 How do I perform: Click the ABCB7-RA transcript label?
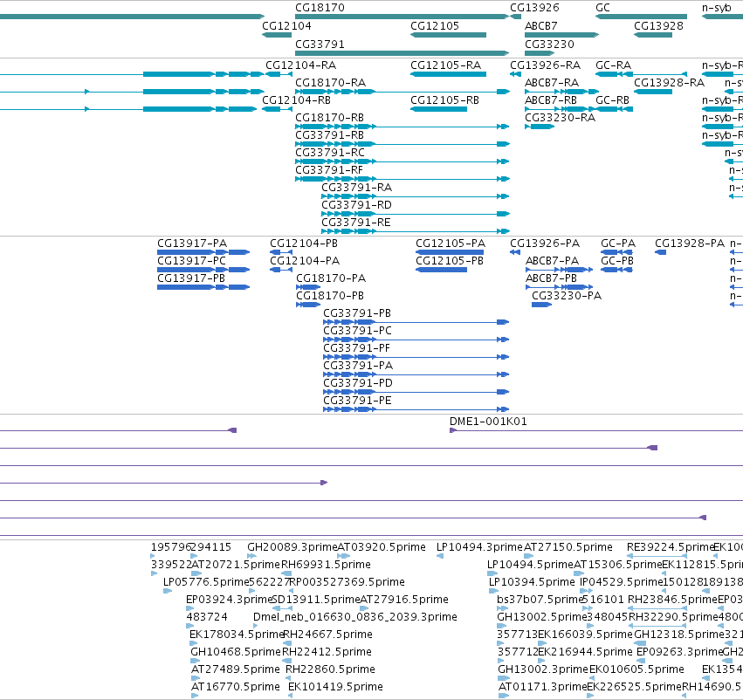552,83
